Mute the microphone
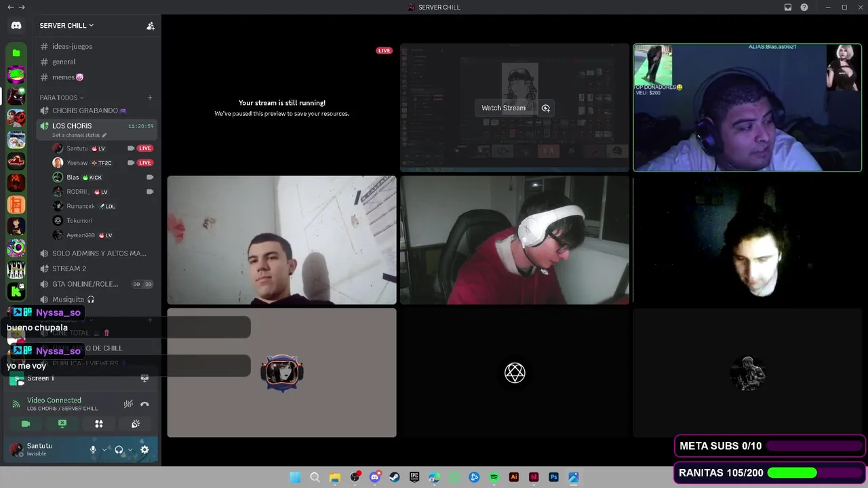 93,449
